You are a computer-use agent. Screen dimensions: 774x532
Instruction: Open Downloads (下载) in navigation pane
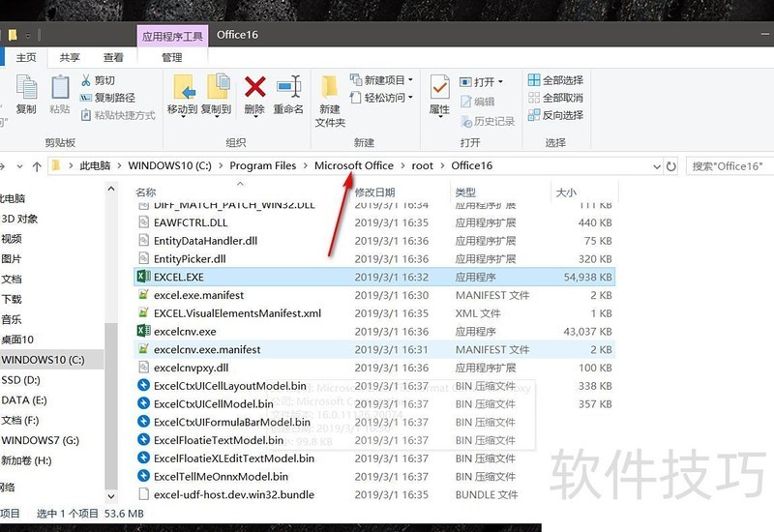tap(12, 299)
